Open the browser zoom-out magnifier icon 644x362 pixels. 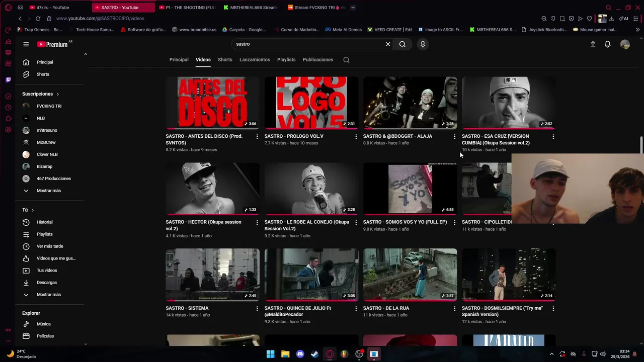point(544,19)
